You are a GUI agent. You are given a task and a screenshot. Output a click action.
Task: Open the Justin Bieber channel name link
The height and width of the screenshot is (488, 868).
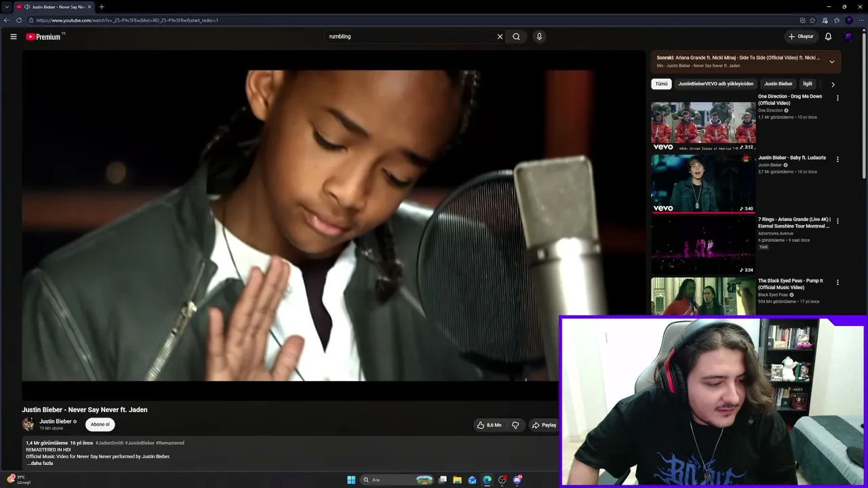(x=55, y=422)
